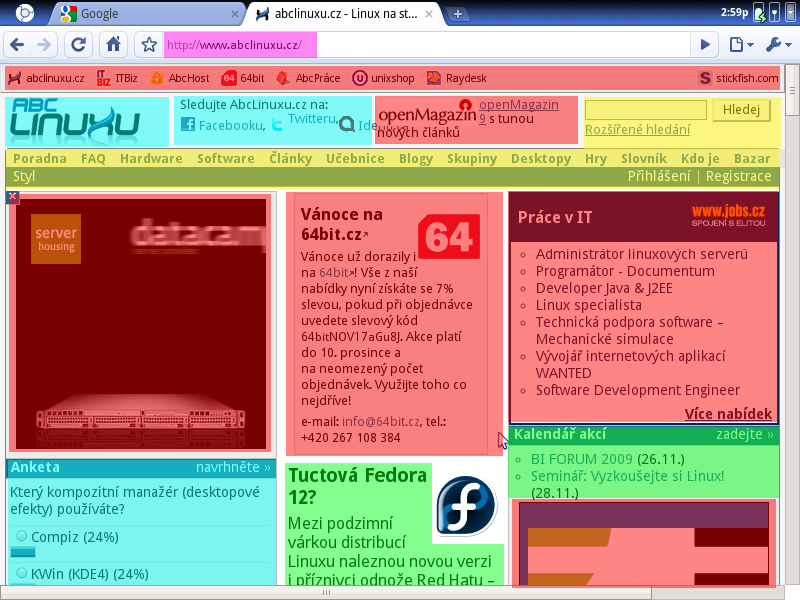The height and width of the screenshot is (600, 800).
Task: Go to the browser home page icon
Action: click(x=114, y=45)
